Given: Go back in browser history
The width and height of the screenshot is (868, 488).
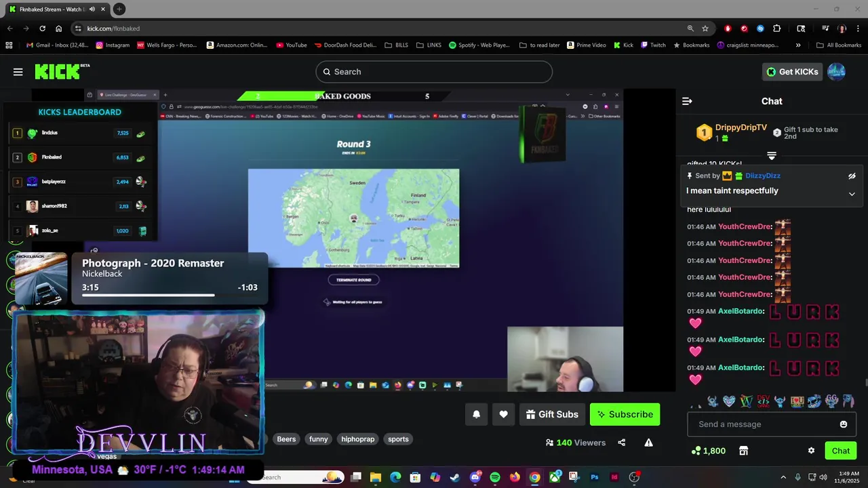Looking at the screenshot, I should [9, 28].
